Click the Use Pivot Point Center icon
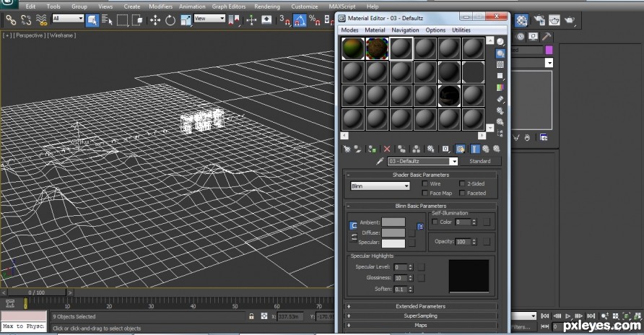This screenshot has width=644, height=335. tap(234, 19)
